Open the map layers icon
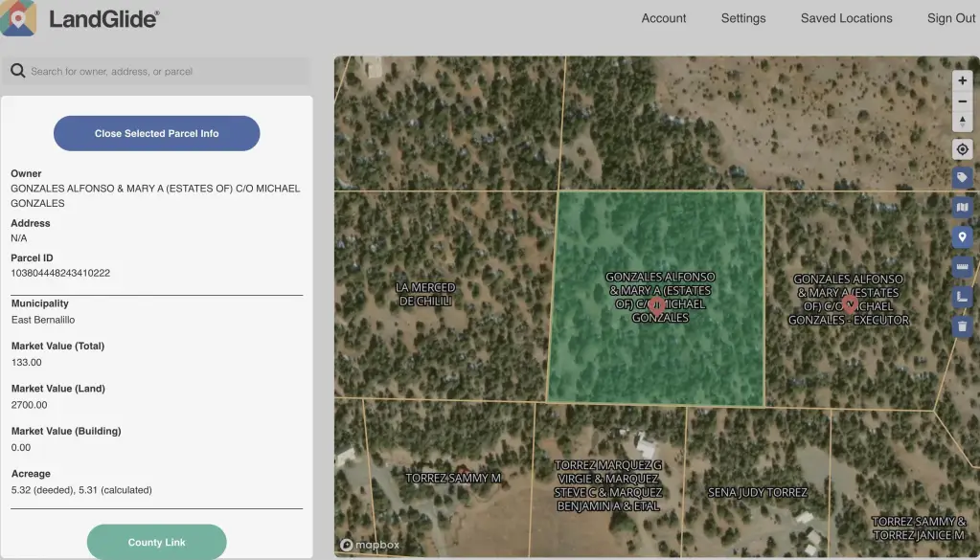980x560 pixels. coord(963,207)
